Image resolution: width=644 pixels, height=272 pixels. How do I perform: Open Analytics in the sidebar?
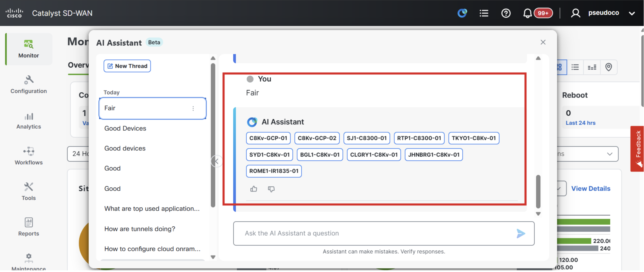click(x=28, y=121)
